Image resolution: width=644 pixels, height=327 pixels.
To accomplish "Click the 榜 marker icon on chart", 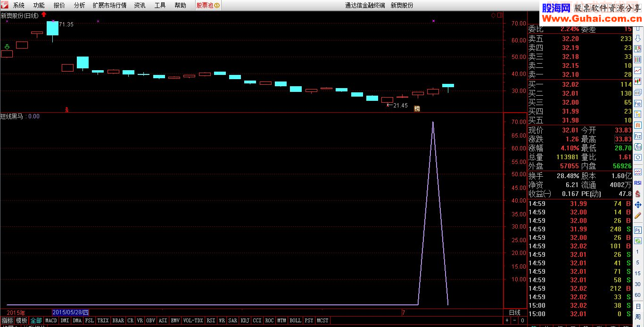I will pos(417,109).
